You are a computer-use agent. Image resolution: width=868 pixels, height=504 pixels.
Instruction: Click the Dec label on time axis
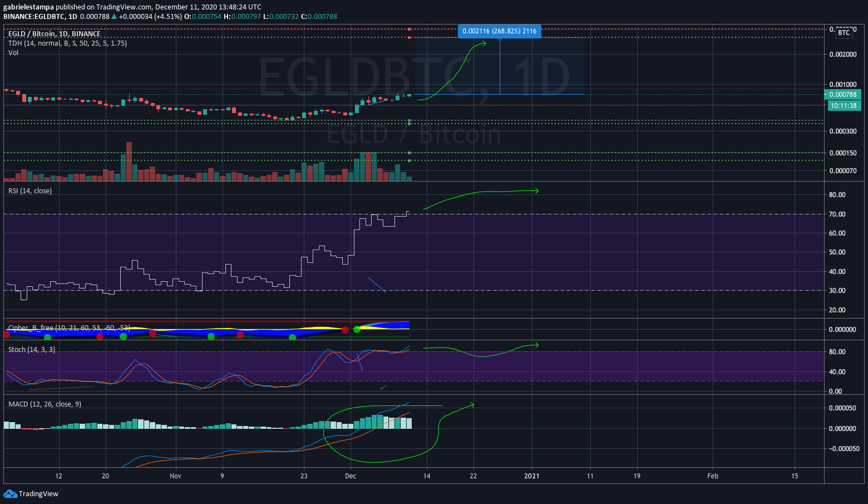351,476
